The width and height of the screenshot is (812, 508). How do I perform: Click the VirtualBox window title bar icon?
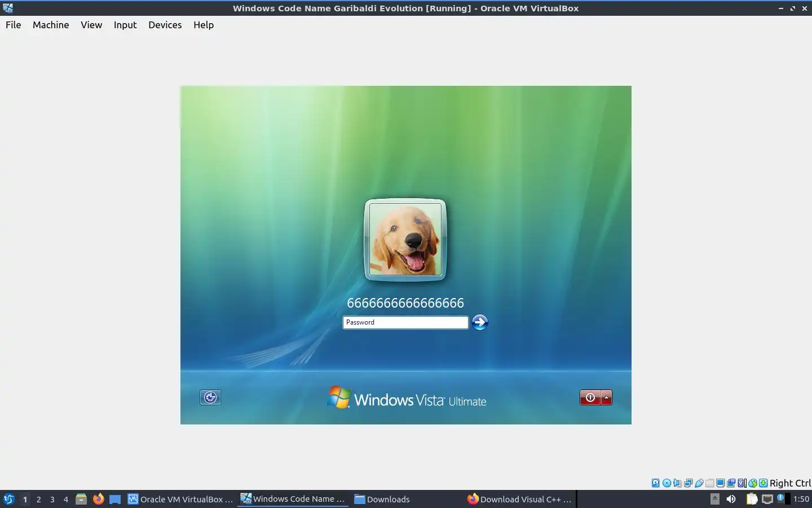pyautogui.click(x=8, y=8)
